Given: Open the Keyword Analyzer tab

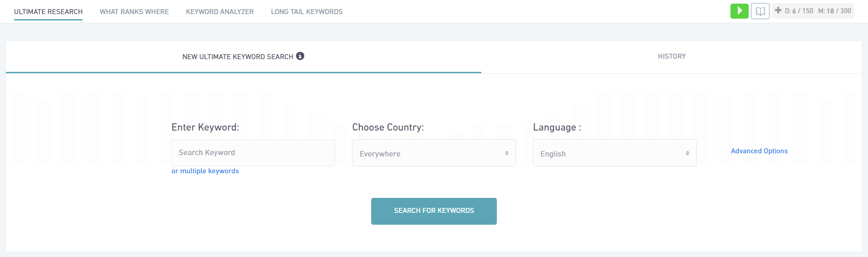Looking at the screenshot, I should click(x=220, y=12).
